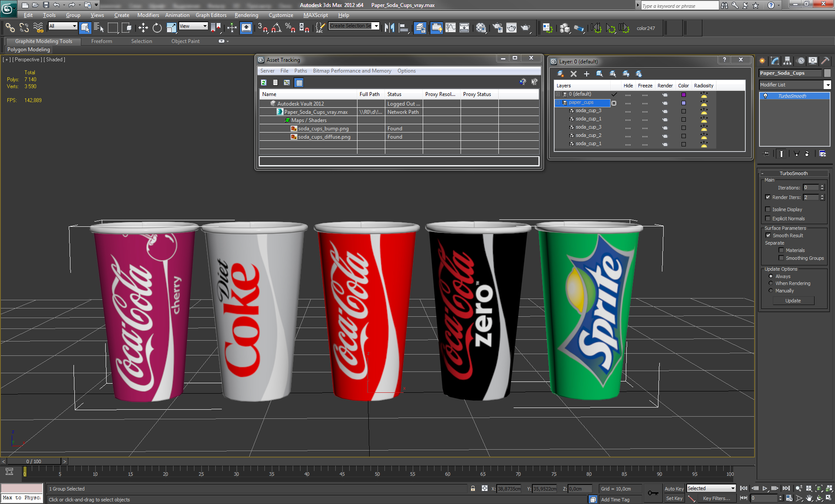This screenshot has width=835, height=504.
Task: Click the Polygon Modeling panel button
Action: (29, 50)
